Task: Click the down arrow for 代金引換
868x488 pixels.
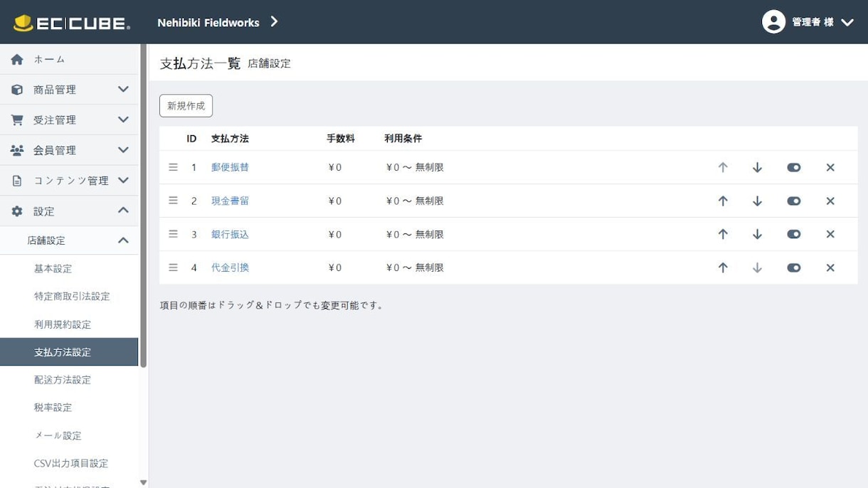Action: coord(757,268)
